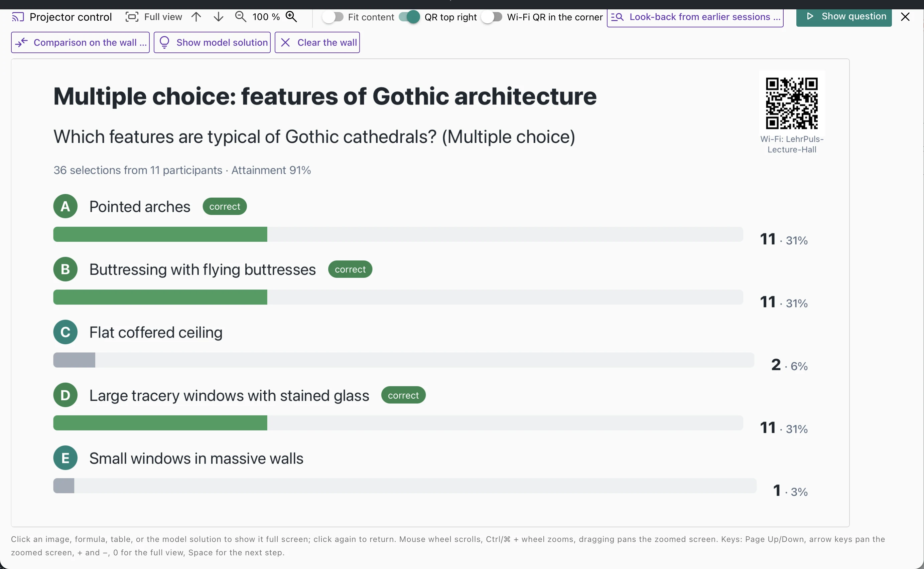Click the Projector control cast icon
The image size is (924, 569).
[18, 17]
